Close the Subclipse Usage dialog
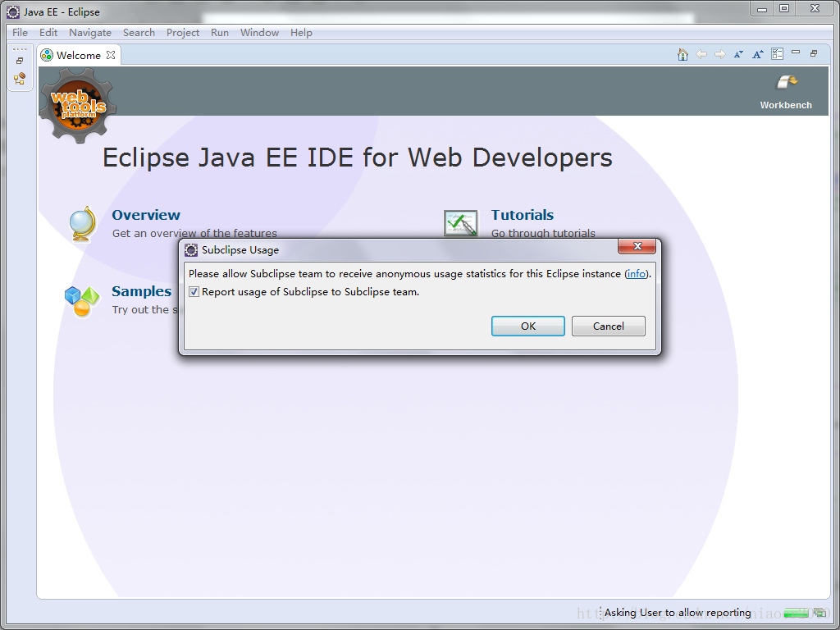The height and width of the screenshot is (630, 840). (x=637, y=246)
